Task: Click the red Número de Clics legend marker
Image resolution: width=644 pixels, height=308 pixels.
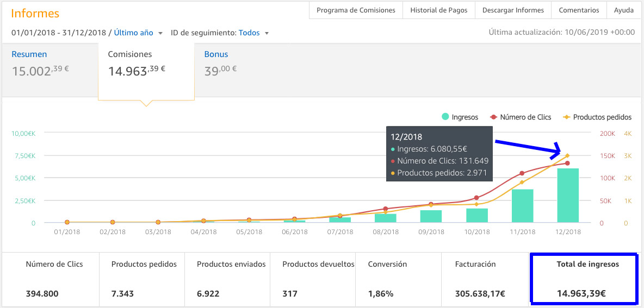Action: click(494, 117)
